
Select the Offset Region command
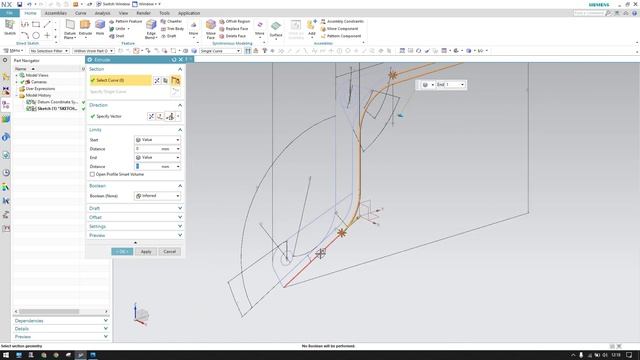point(235,21)
